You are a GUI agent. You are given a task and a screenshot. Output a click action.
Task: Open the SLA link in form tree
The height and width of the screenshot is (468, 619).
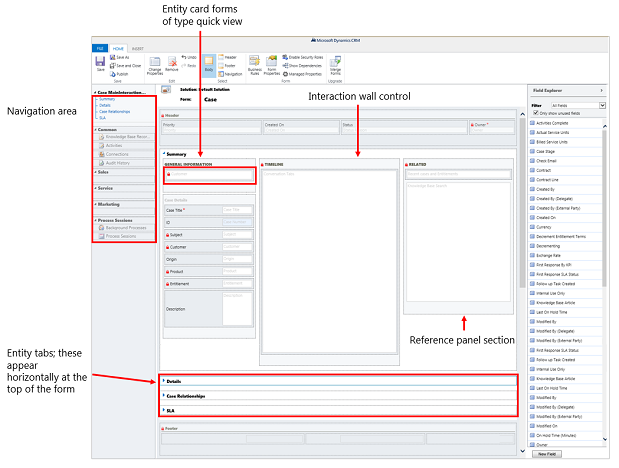[102, 118]
